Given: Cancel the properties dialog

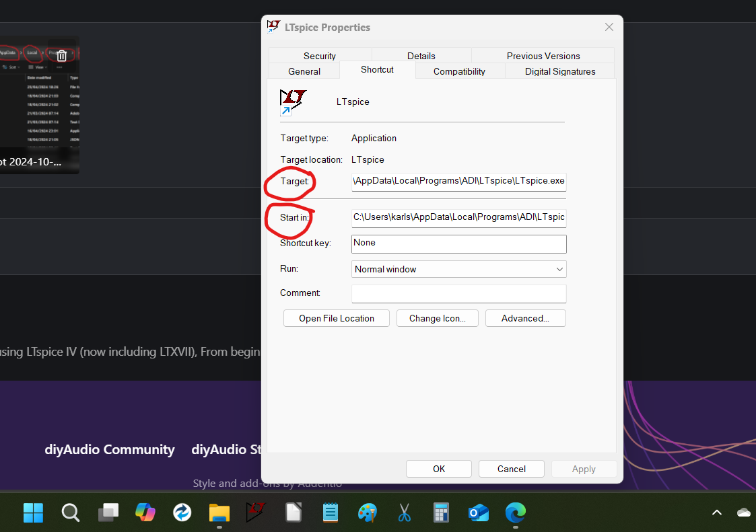Looking at the screenshot, I should (x=512, y=469).
